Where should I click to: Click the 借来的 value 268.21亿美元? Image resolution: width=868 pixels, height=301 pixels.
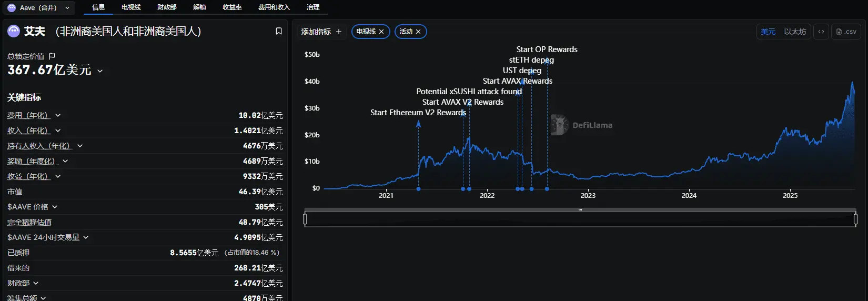(258, 268)
